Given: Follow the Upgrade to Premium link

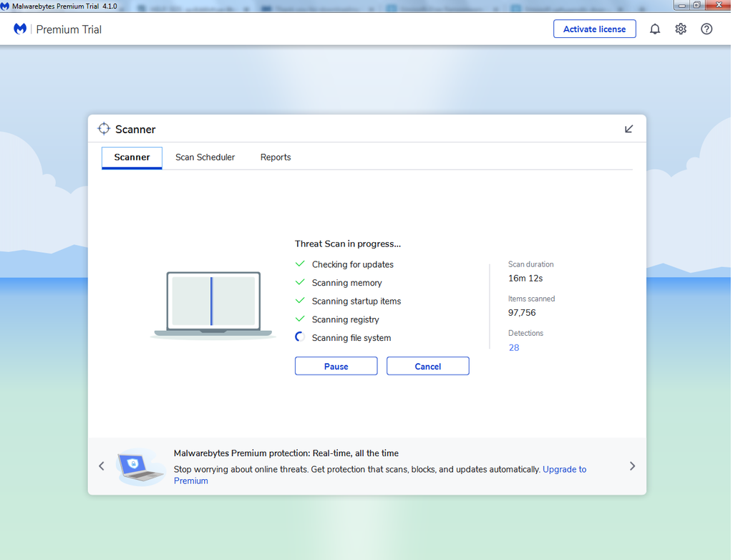Looking at the screenshot, I should [x=564, y=469].
